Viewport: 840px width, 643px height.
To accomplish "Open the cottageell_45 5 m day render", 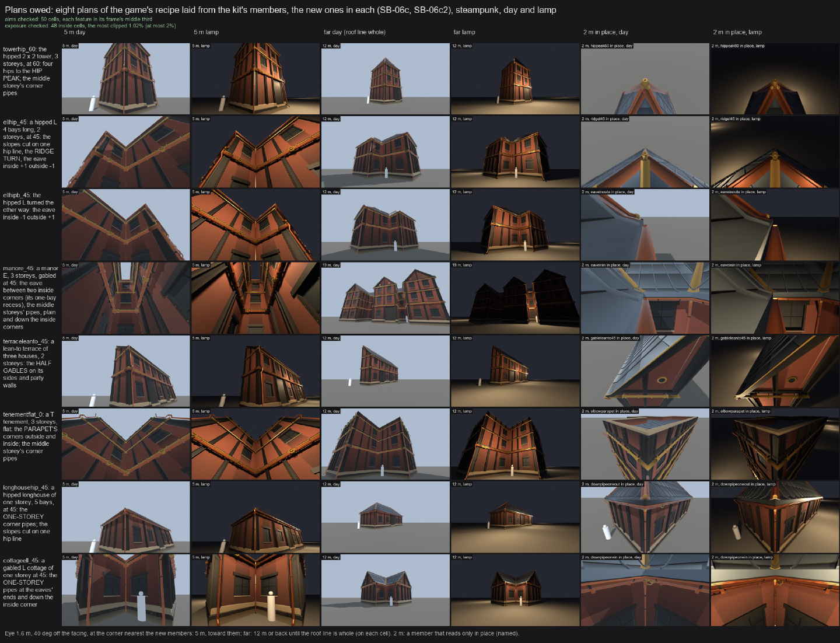I will click(126, 590).
